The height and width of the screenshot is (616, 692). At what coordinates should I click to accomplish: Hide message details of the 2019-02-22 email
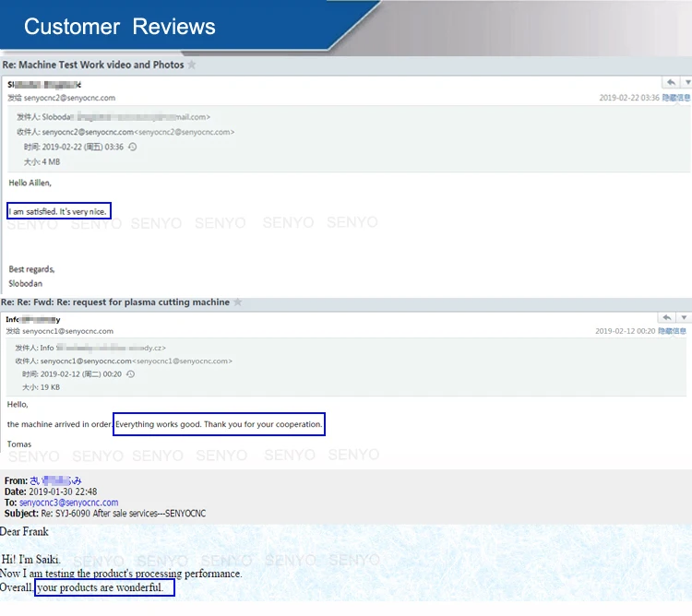[x=675, y=98]
